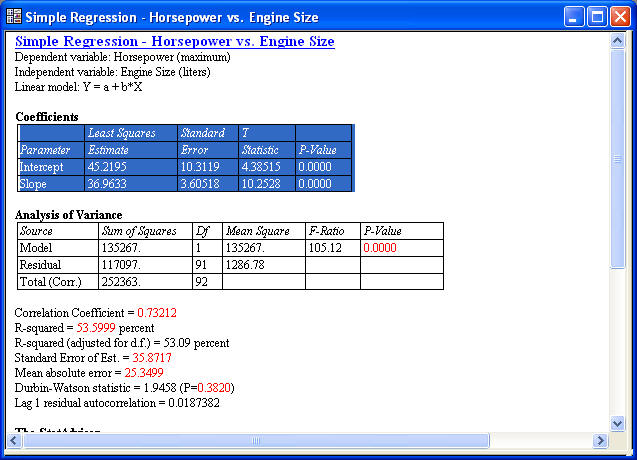This screenshot has height=460, width=637.
Task: Click the red ANOVA P-Value 0.0000
Action: pyautogui.click(x=380, y=248)
